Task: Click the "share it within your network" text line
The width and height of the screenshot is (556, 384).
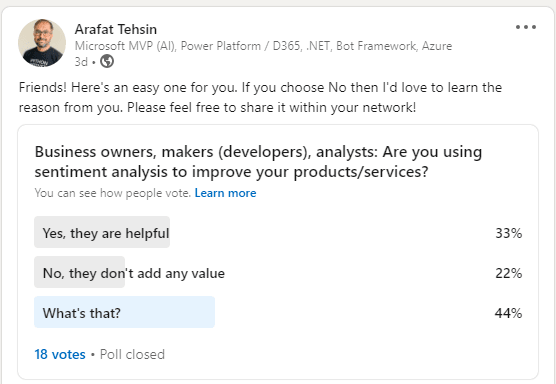Action: [217, 107]
